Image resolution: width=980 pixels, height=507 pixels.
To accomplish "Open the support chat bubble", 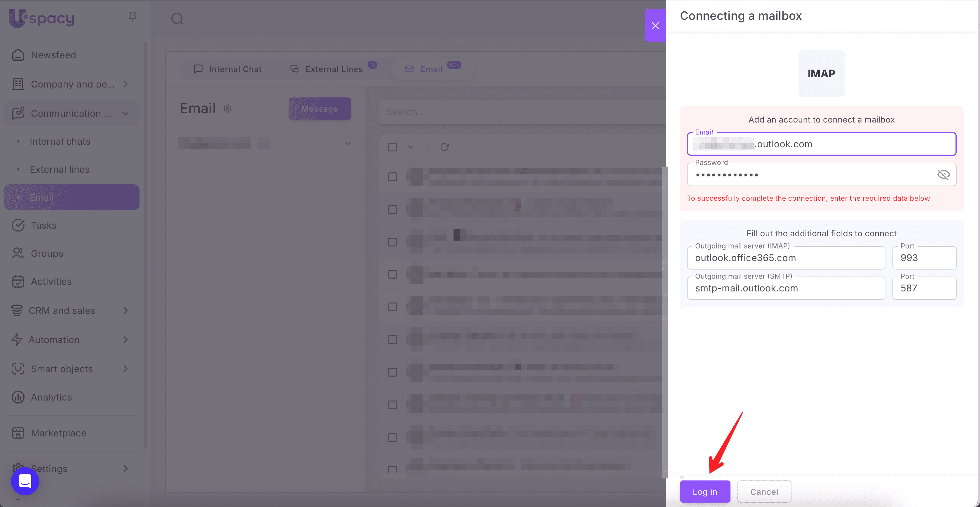I will [x=25, y=481].
